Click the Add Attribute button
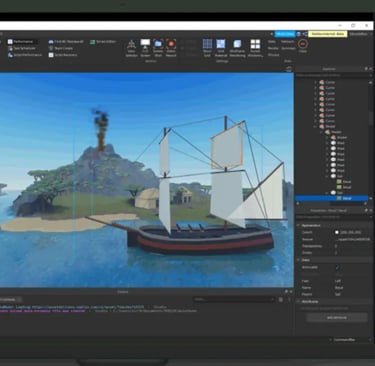This screenshot has width=375, height=366. (337, 318)
